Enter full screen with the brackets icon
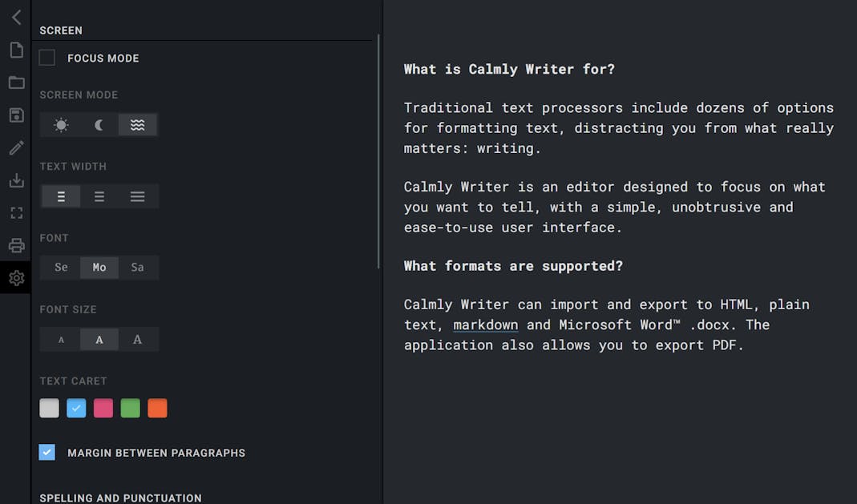Viewport: 857px width, 504px height. click(x=16, y=213)
